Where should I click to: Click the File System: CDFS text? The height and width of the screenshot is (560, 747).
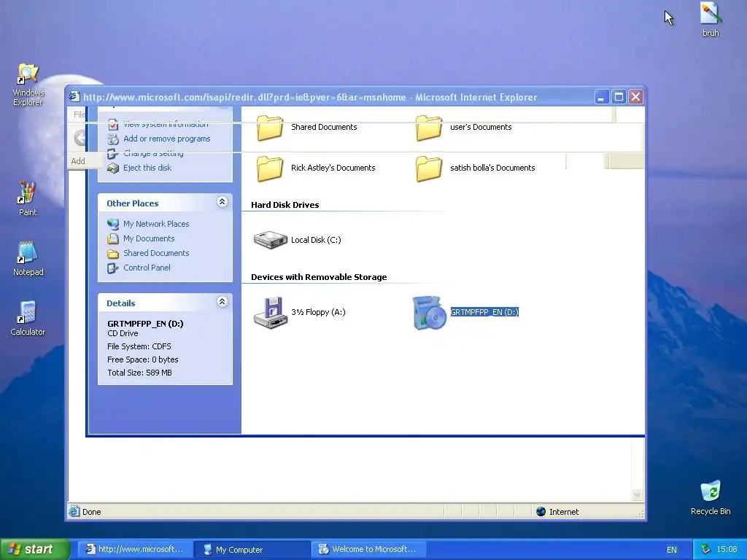coord(139,346)
